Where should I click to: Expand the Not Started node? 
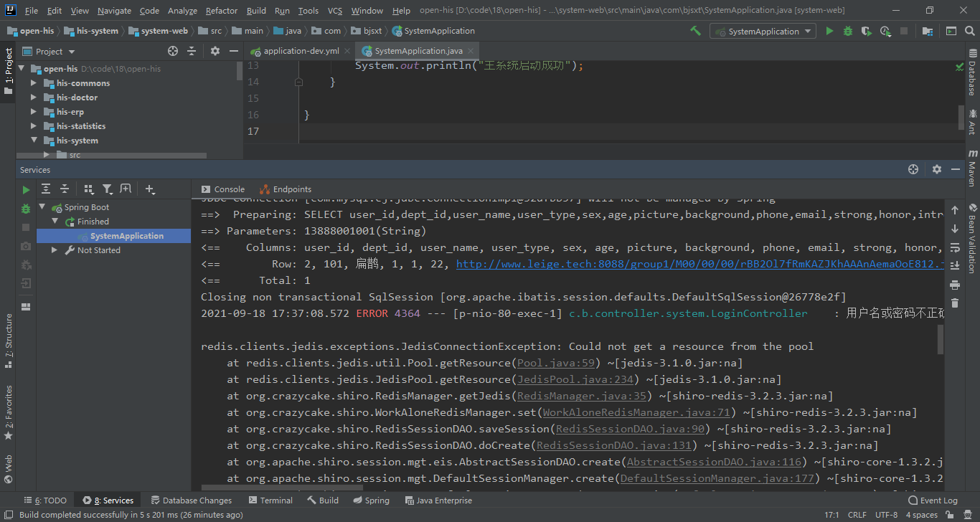(x=55, y=250)
